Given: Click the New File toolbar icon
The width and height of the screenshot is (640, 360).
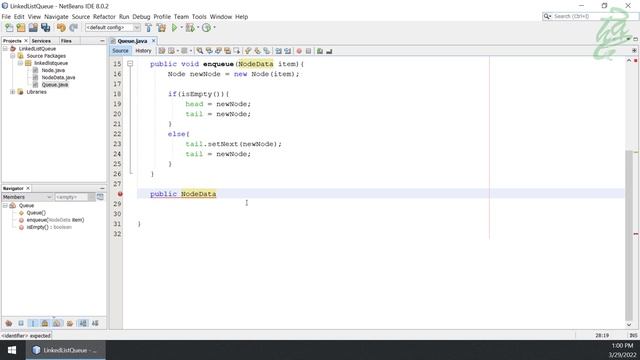Looking at the screenshot, I should (x=9, y=27).
